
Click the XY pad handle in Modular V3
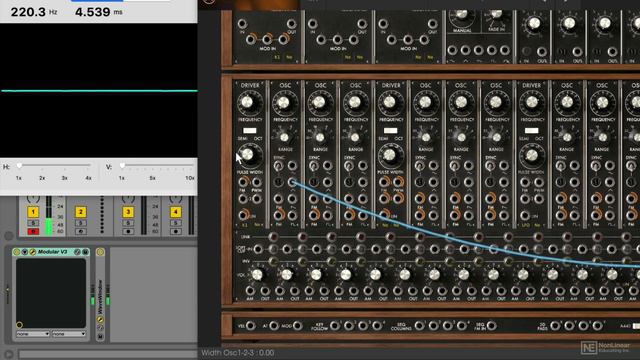[x=19, y=325]
